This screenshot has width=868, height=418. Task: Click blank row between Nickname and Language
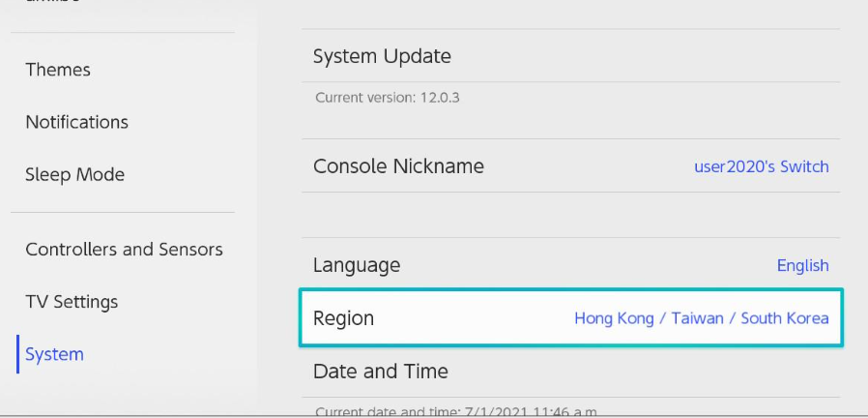pos(570,215)
